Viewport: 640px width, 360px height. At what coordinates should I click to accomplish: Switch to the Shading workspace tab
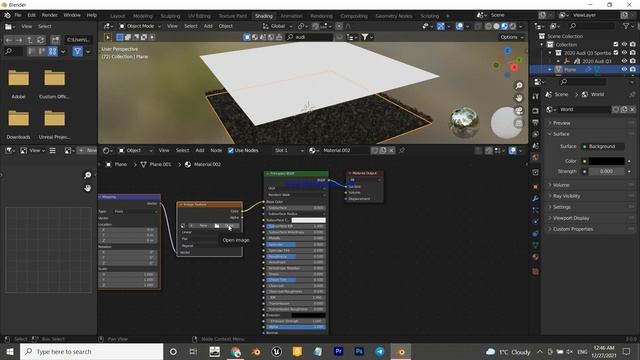click(x=264, y=16)
